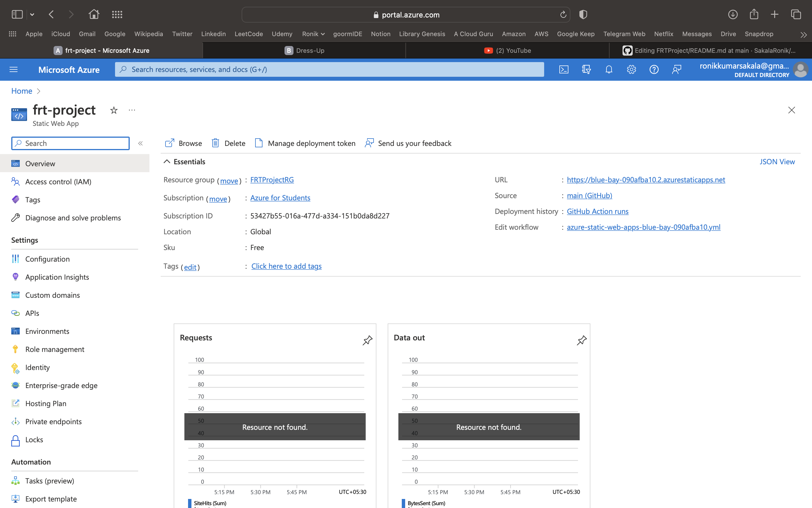Open Diagnose and solve problems
Screen dimensions: 812x508
point(74,218)
